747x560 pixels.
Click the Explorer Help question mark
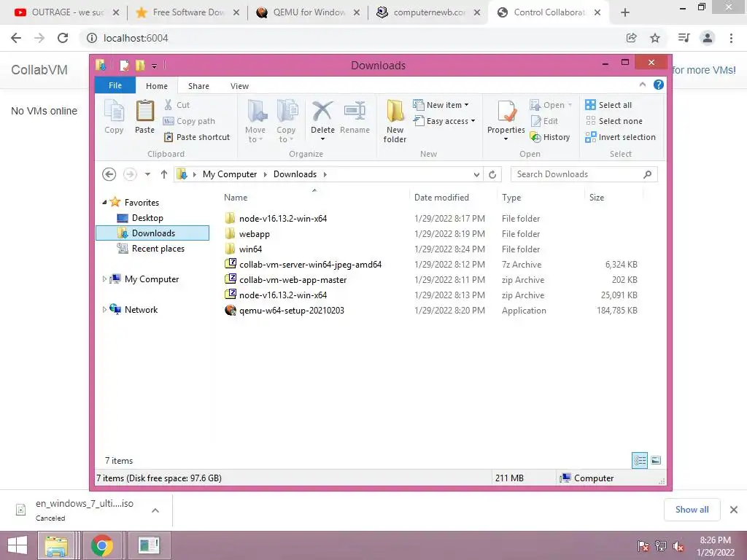click(659, 85)
